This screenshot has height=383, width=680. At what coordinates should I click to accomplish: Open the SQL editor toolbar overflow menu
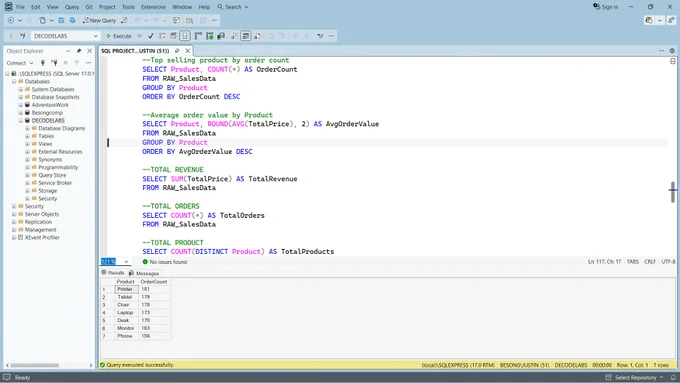[x=331, y=36]
